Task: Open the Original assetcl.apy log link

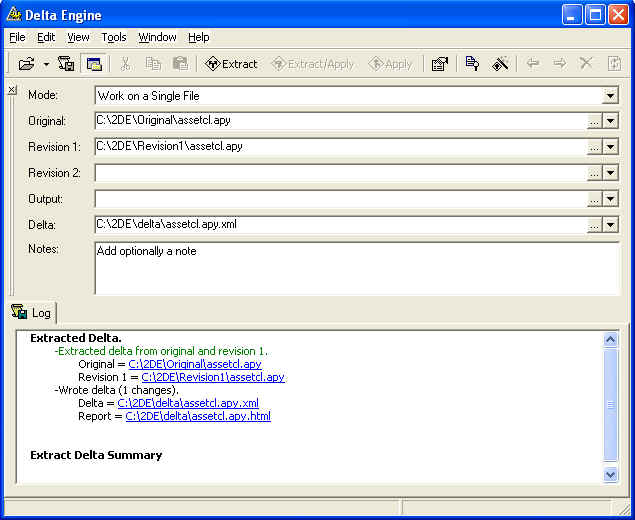Action: [x=195, y=364]
